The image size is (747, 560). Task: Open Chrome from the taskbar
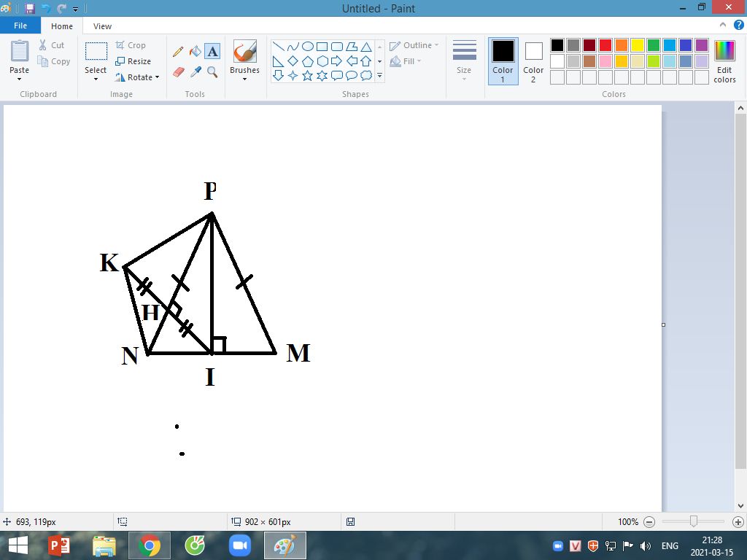point(150,545)
